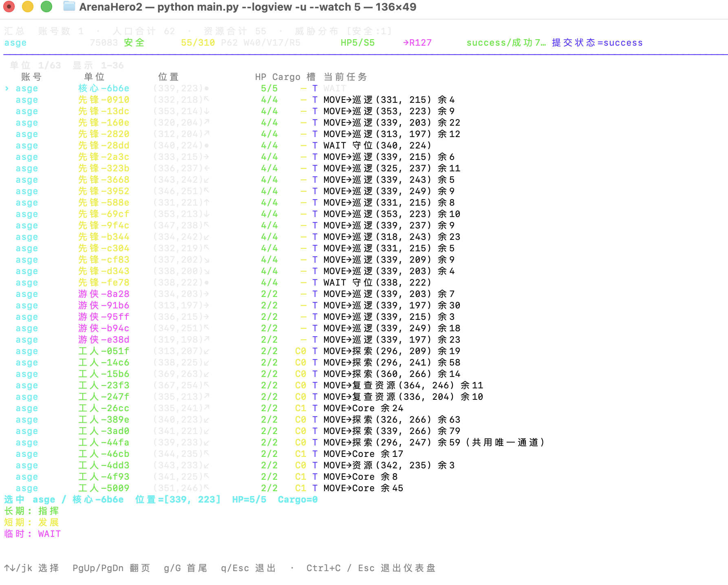The width and height of the screenshot is (728, 585).
Task: Click unit 工人-4f93
Action: point(104,476)
